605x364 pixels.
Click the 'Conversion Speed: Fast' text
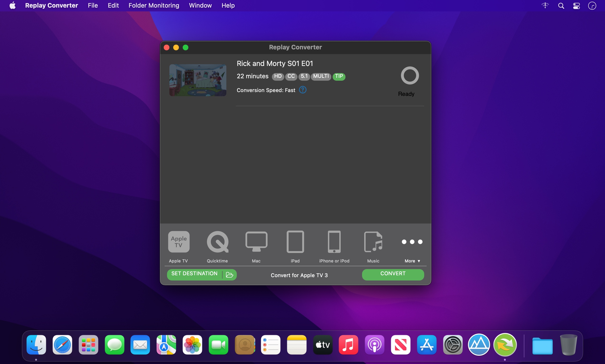coord(266,90)
